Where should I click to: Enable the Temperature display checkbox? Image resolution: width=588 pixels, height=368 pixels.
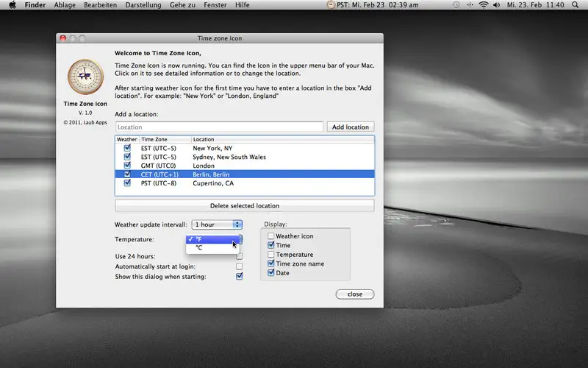coord(270,254)
